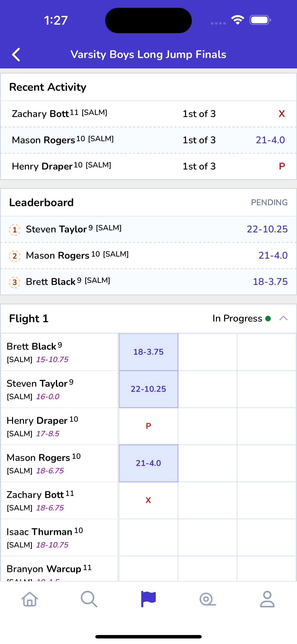Tap rank 1 badge on leaderboard
This screenshot has height=644, width=297.
15,230
